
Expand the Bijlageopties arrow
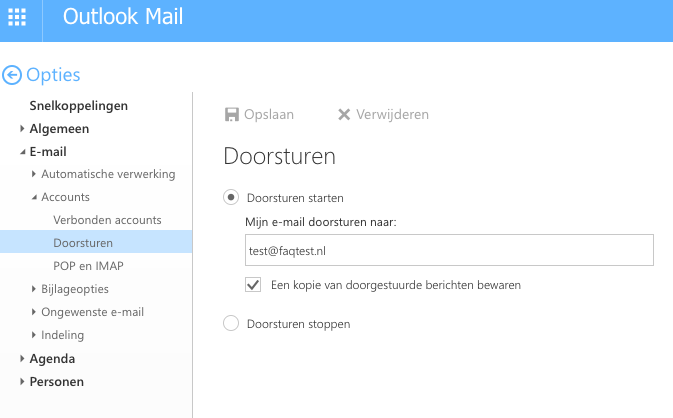tap(34, 289)
